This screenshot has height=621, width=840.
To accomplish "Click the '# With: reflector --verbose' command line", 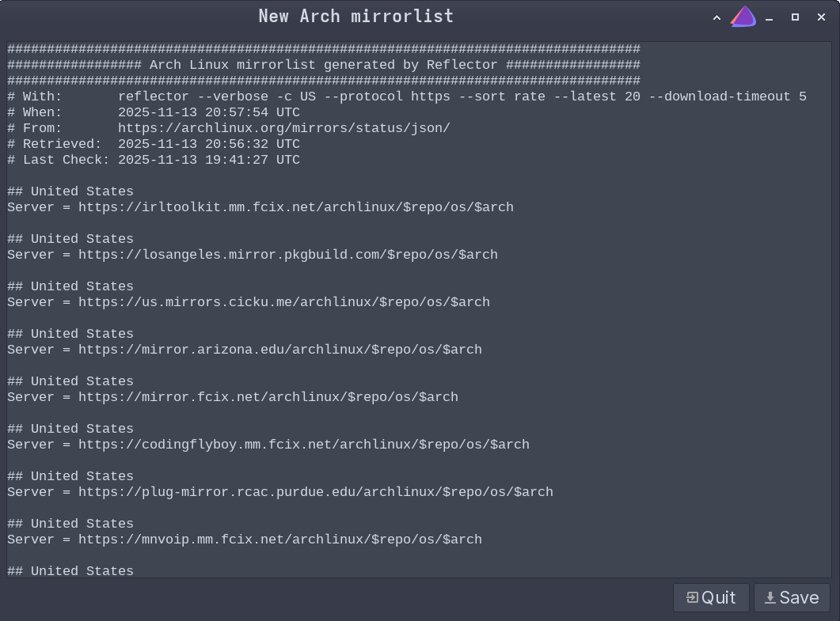I will tap(407, 97).
